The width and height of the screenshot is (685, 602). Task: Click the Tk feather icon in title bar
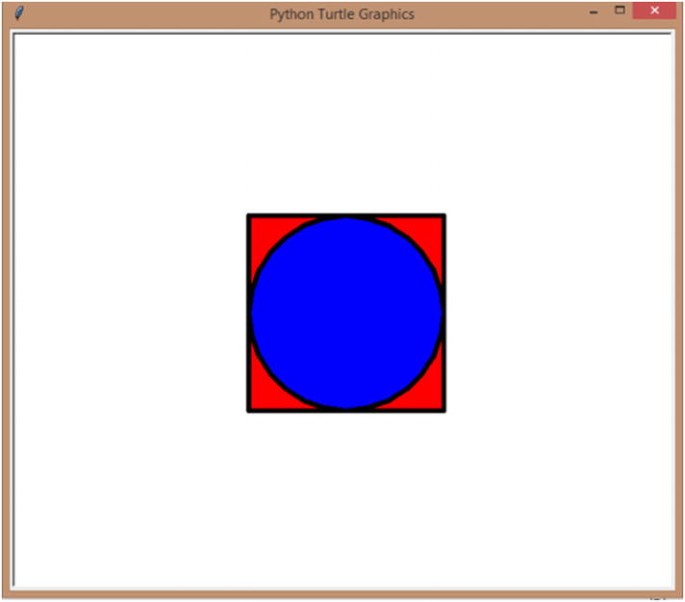19,13
